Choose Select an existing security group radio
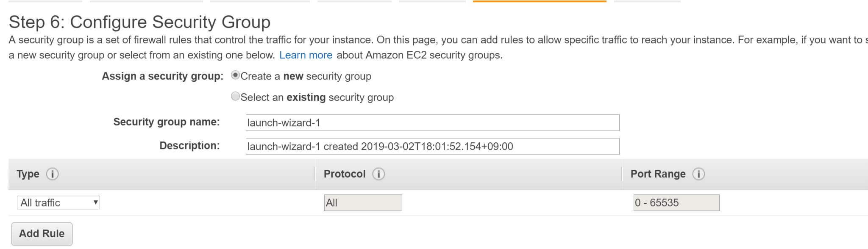The image size is (868, 249). tap(235, 97)
